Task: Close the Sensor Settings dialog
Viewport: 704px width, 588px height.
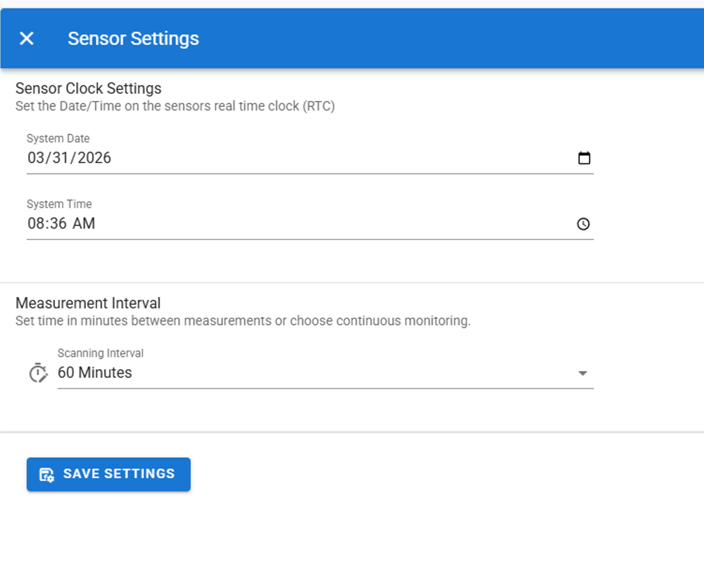Action: (x=27, y=39)
